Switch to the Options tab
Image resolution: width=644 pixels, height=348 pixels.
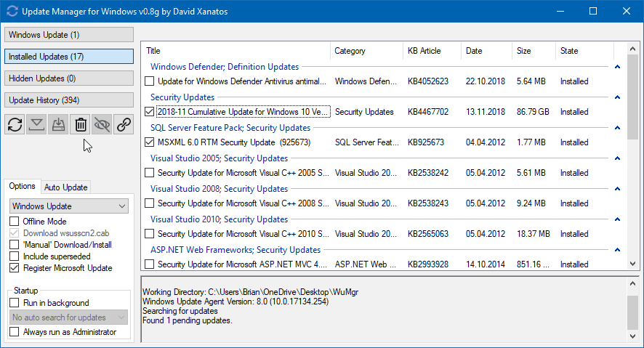click(23, 186)
